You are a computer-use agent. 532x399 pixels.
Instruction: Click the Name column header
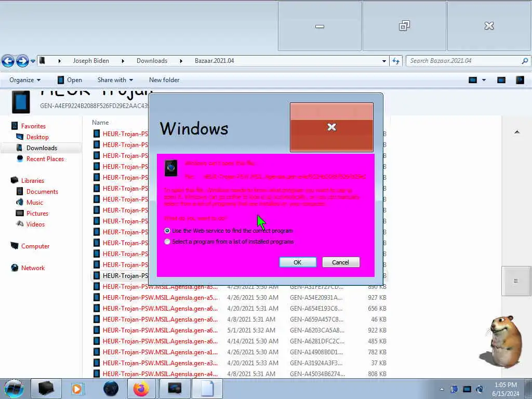pos(100,123)
